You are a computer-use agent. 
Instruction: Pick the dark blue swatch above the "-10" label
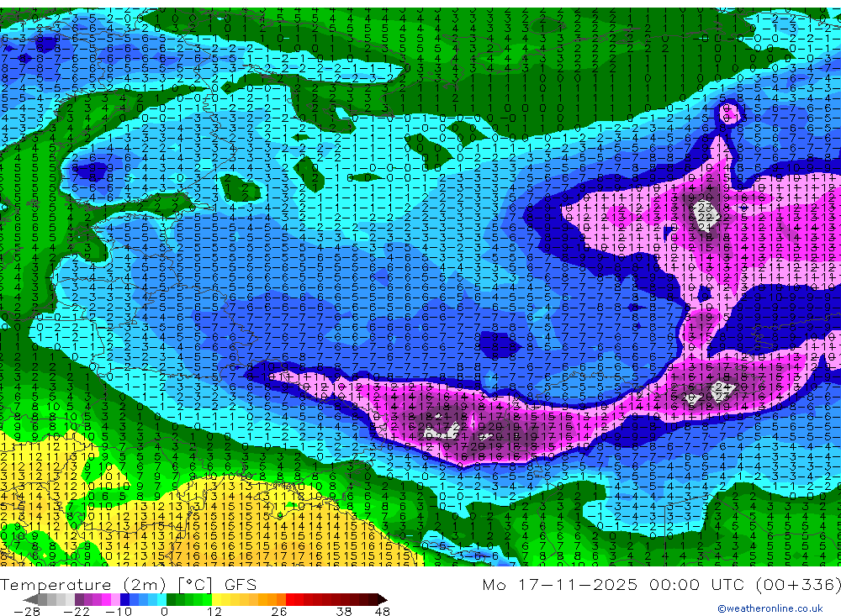click(x=124, y=599)
